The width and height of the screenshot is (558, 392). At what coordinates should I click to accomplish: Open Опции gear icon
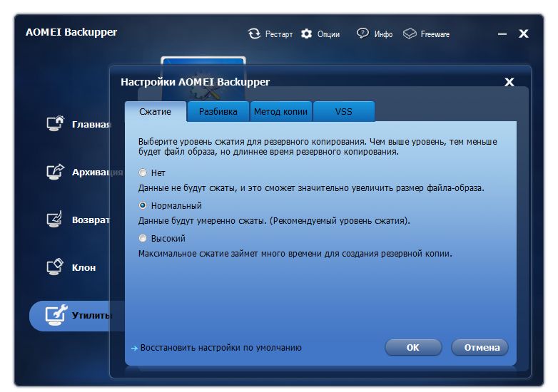click(306, 33)
